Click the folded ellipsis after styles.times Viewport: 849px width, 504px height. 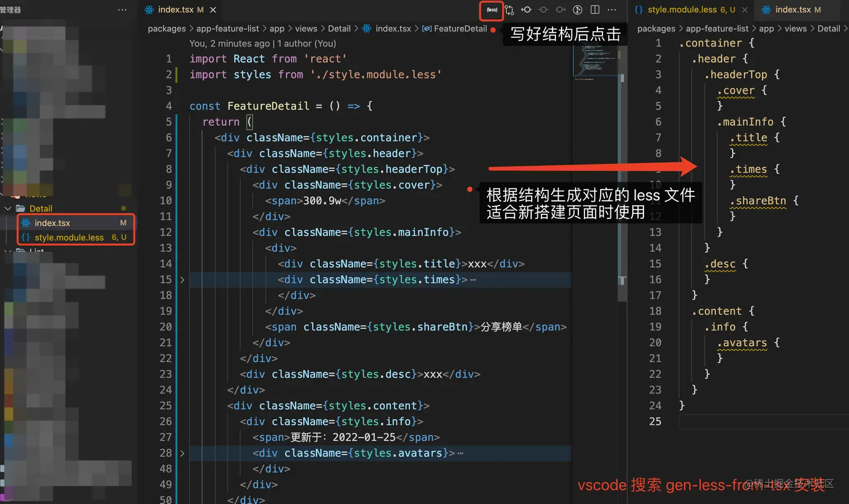[473, 280]
